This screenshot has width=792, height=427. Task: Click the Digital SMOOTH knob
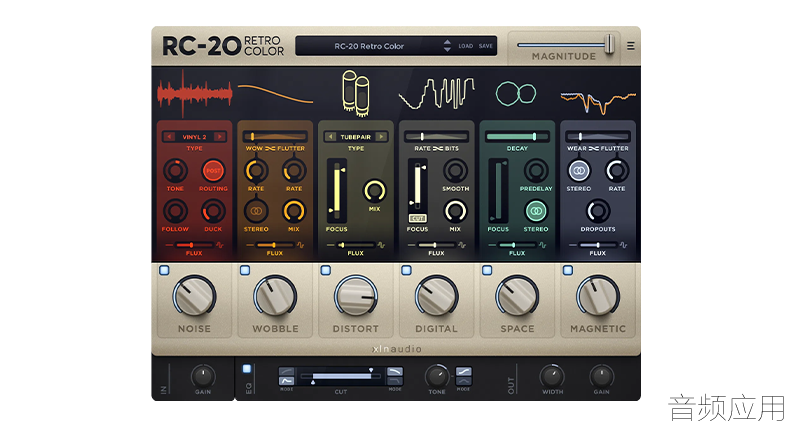tap(456, 171)
